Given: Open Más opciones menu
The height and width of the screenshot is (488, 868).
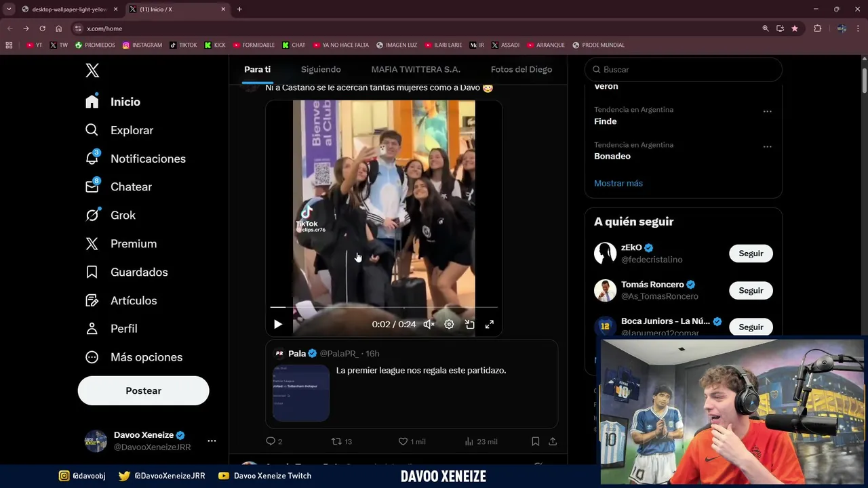Looking at the screenshot, I should [134, 357].
